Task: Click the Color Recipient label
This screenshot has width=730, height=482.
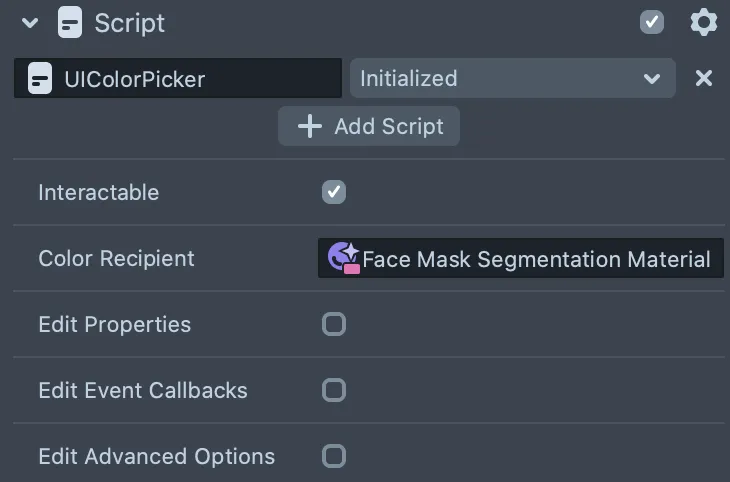Action: (x=116, y=258)
